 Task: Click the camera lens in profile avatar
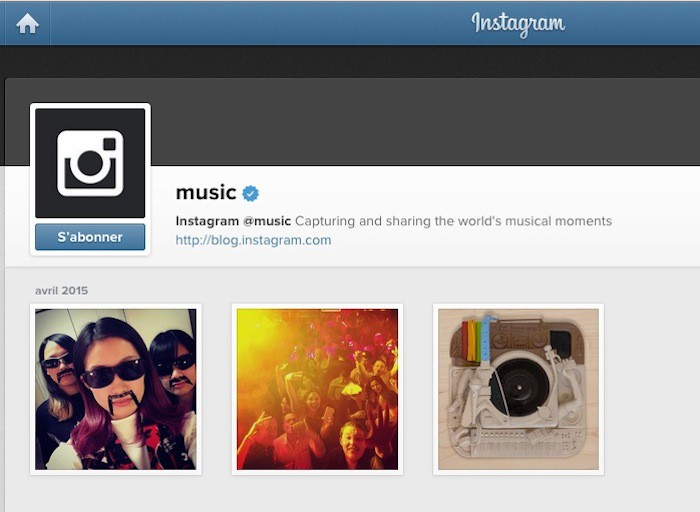pos(90,165)
